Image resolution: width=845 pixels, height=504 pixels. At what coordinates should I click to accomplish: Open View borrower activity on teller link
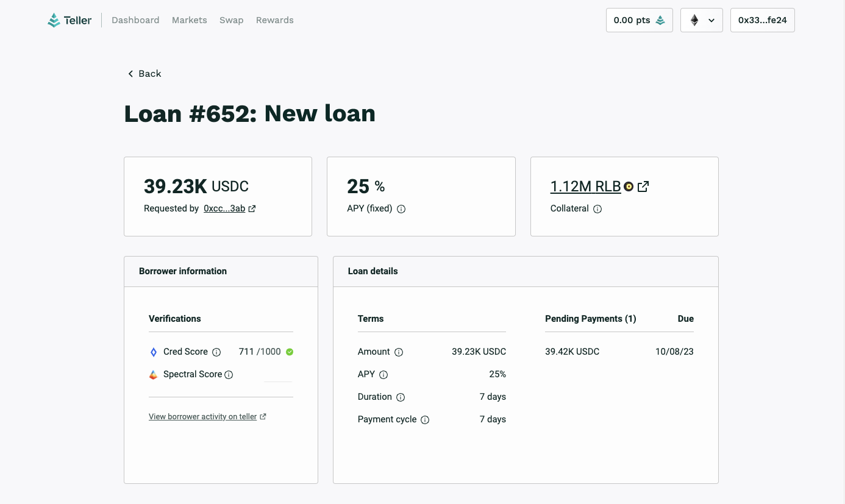pyautogui.click(x=203, y=416)
